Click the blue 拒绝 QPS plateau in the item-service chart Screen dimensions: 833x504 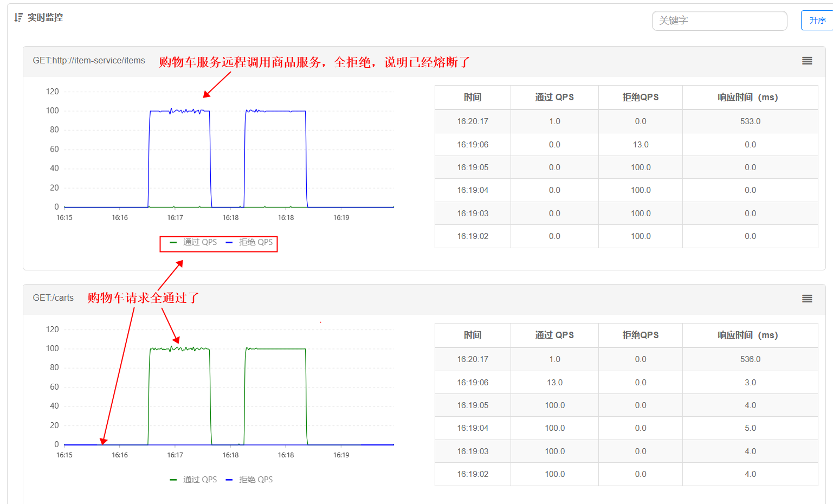coord(179,111)
